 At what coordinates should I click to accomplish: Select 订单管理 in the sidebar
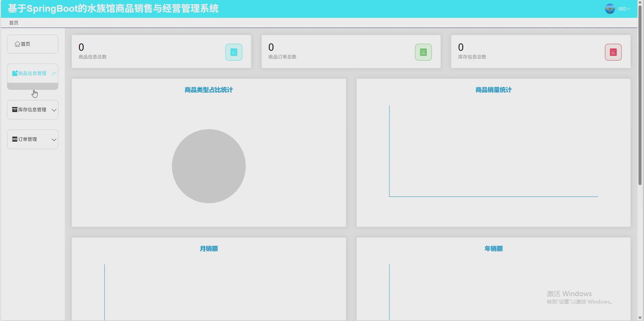point(33,139)
